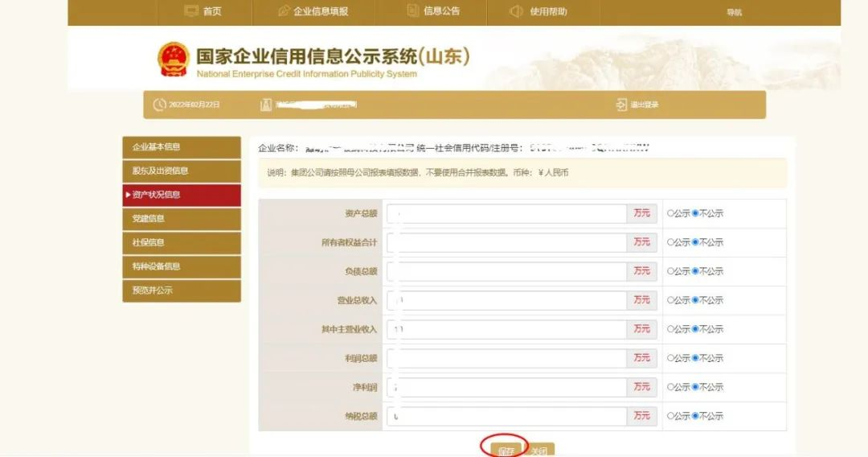Select 不公示 for 净利润

click(695, 387)
